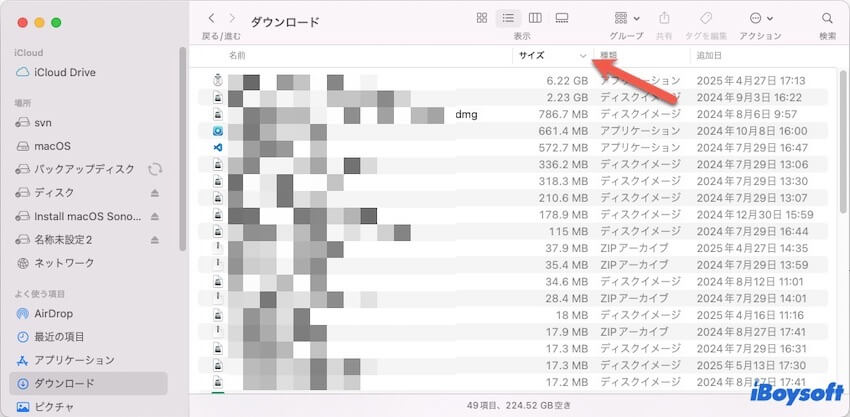Screen dimensions: 850x417
Task: Switch to list view mode
Action: pos(509,18)
